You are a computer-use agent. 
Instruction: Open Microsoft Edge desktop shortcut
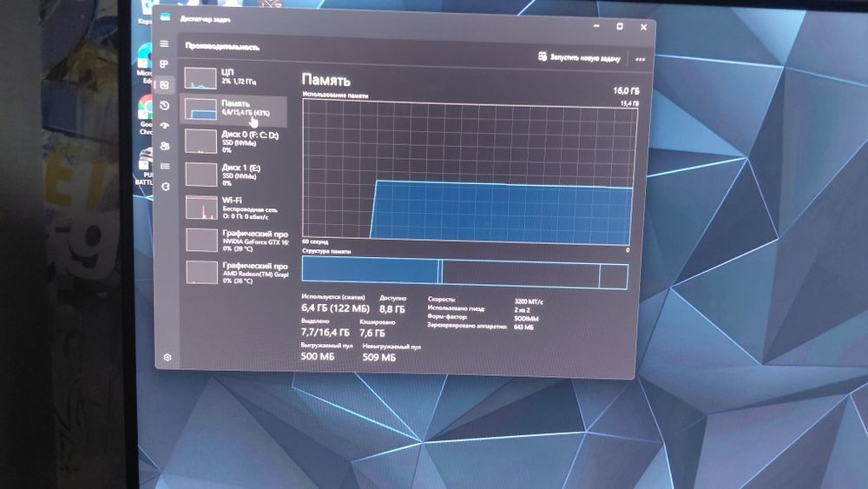145,65
